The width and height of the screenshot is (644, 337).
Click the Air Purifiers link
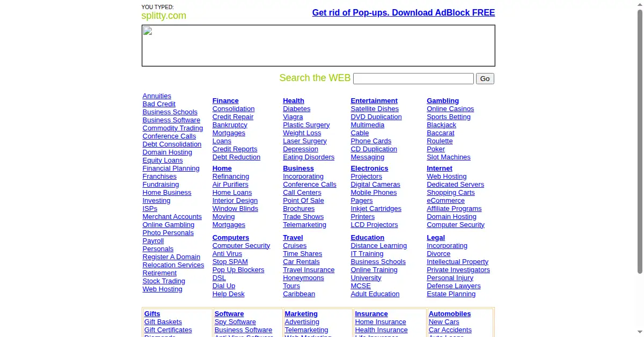[x=230, y=185]
